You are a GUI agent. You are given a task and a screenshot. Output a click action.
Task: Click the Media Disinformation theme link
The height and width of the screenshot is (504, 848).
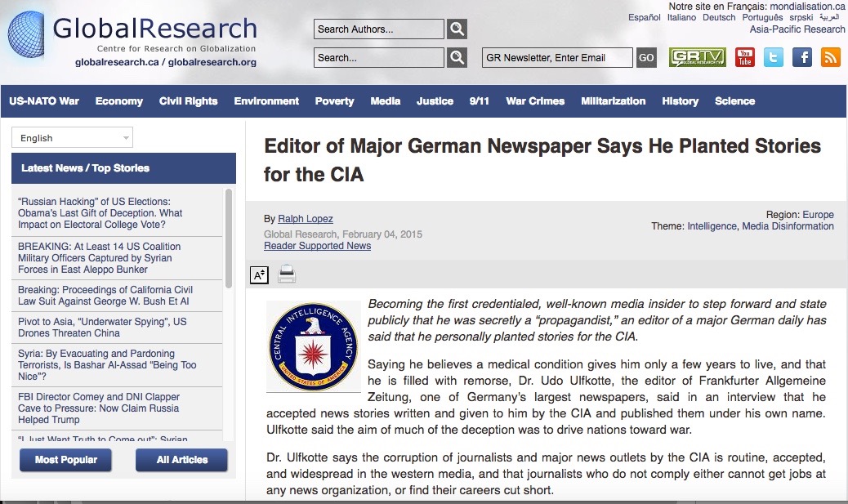(x=788, y=226)
